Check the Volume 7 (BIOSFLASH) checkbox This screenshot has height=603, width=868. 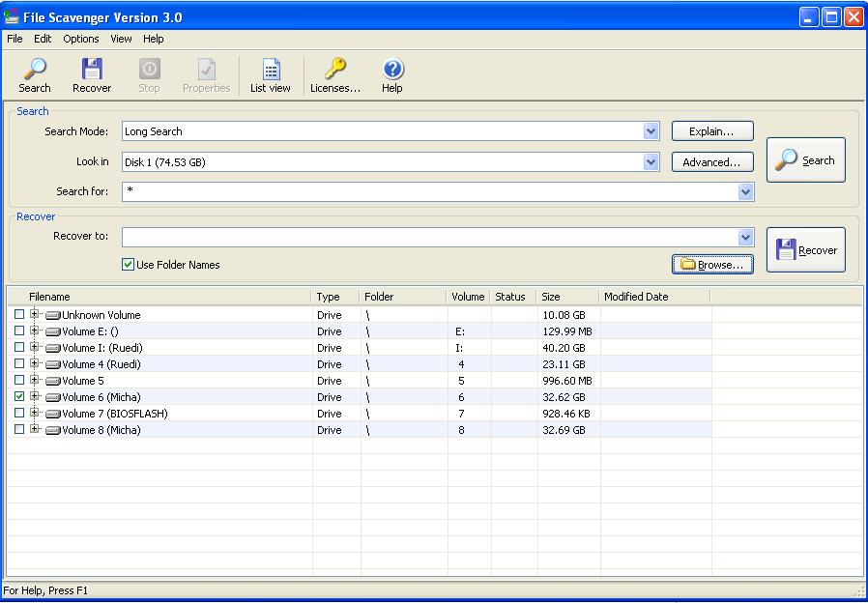click(19, 413)
